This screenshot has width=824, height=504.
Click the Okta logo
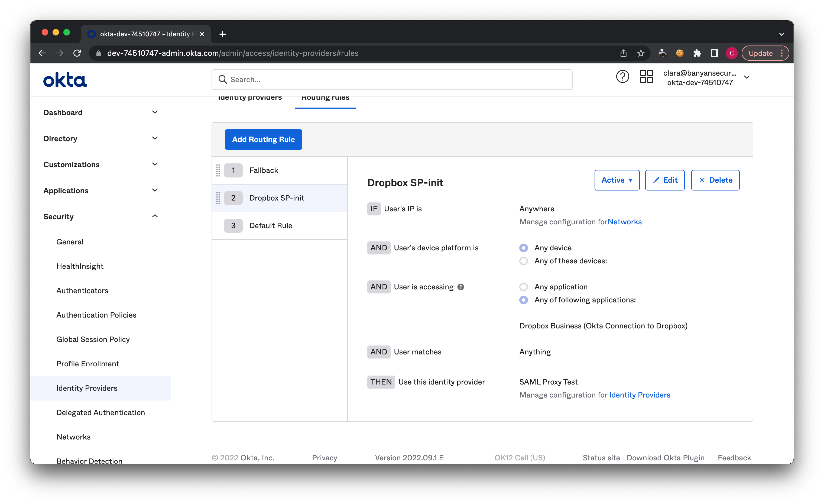[x=65, y=80]
